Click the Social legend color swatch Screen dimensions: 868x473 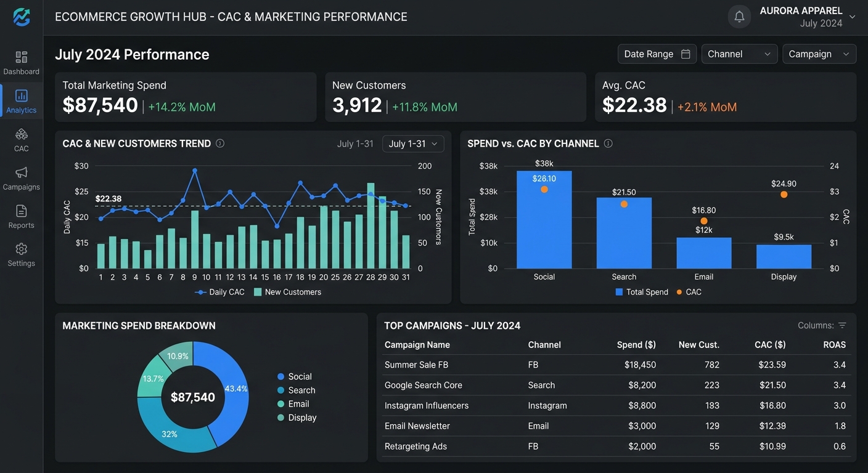point(281,377)
